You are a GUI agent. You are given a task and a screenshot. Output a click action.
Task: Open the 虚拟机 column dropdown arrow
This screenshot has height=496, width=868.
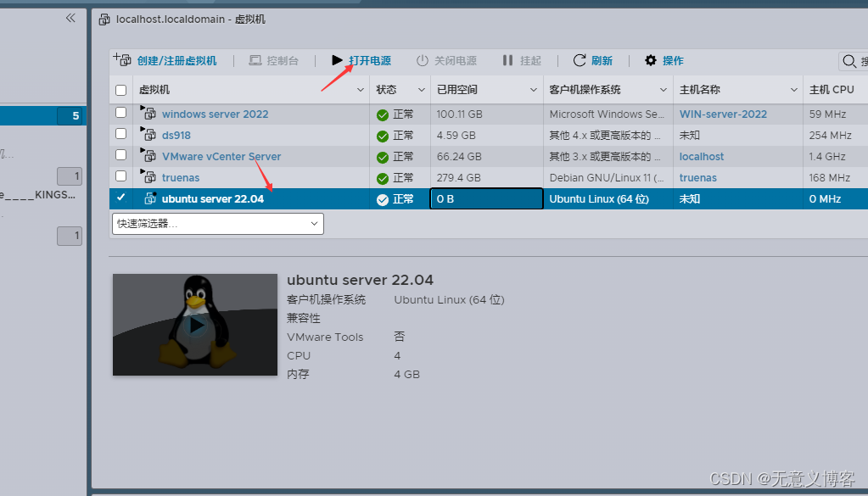pyautogui.click(x=361, y=90)
